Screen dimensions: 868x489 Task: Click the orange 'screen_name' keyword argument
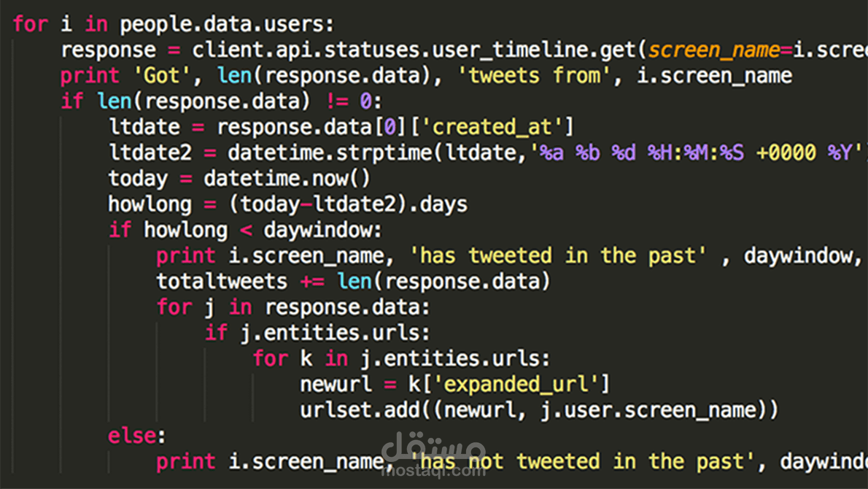coord(714,50)
